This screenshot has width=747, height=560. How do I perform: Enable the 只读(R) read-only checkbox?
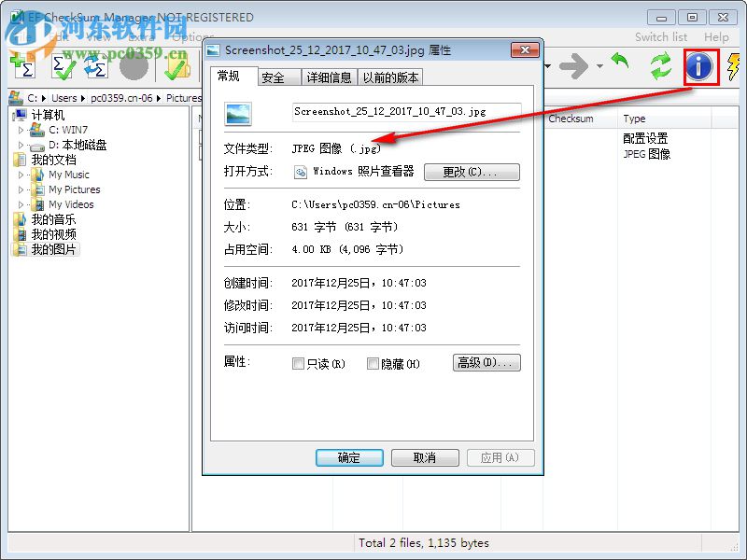[x=298, y=363]
